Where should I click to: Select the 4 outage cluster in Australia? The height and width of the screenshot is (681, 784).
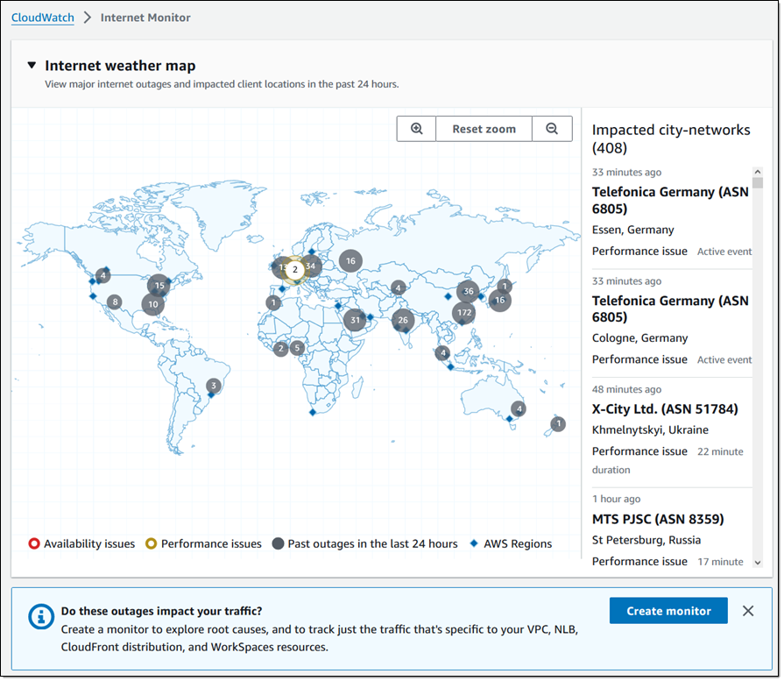click(x=520, y=410)
